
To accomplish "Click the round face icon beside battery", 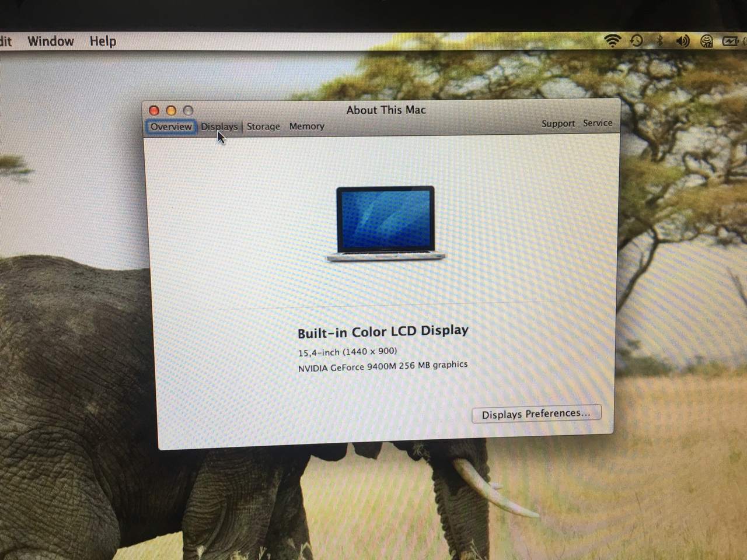I will point(707,41).
